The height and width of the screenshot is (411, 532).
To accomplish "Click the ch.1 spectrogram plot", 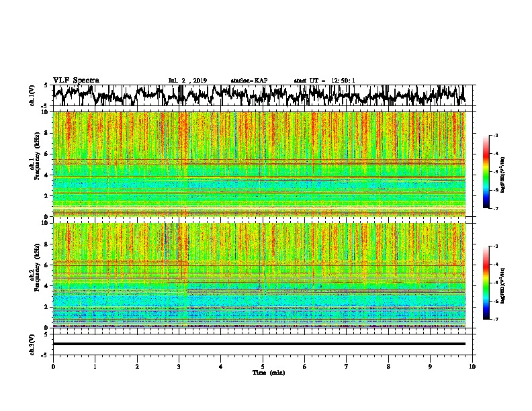I will point(259,164).
